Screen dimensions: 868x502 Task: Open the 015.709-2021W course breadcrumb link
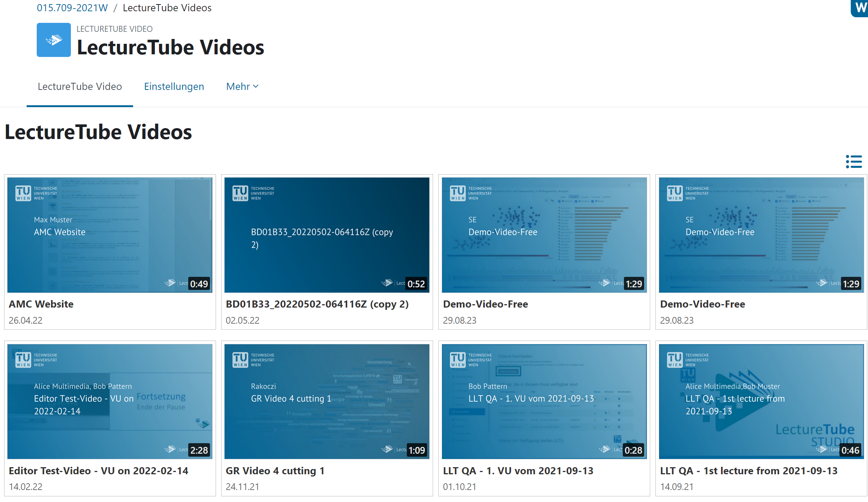(x=72, y=7)
